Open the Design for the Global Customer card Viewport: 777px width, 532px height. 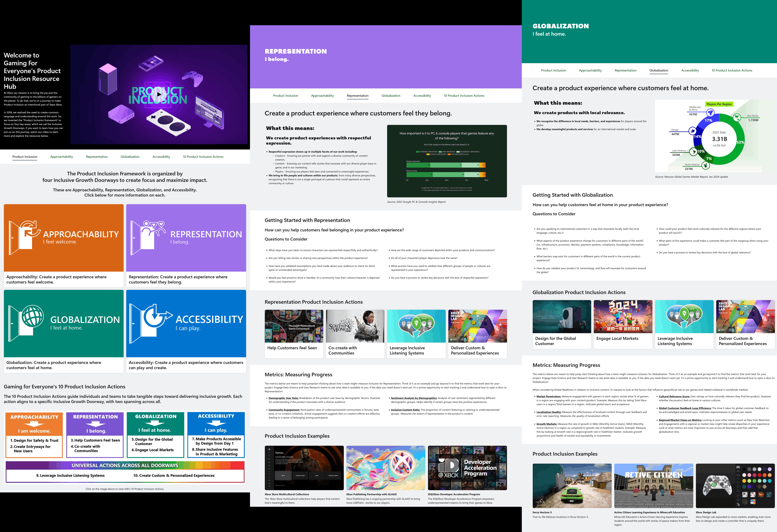(562, 324)
